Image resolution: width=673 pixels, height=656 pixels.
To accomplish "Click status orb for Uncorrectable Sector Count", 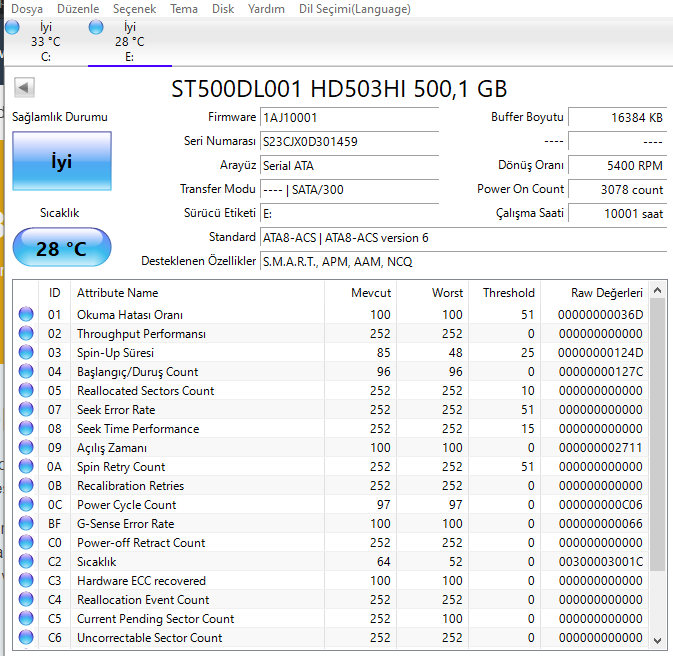I will point(26,638).
